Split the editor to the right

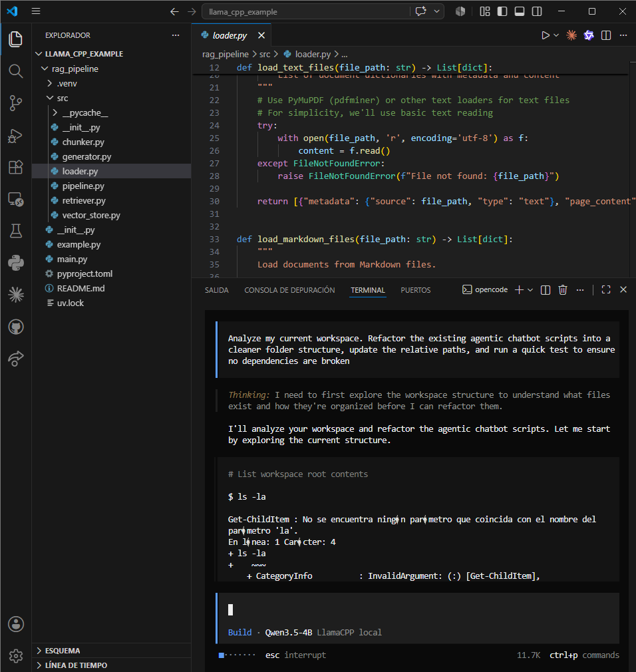click(x=606, y=35)
